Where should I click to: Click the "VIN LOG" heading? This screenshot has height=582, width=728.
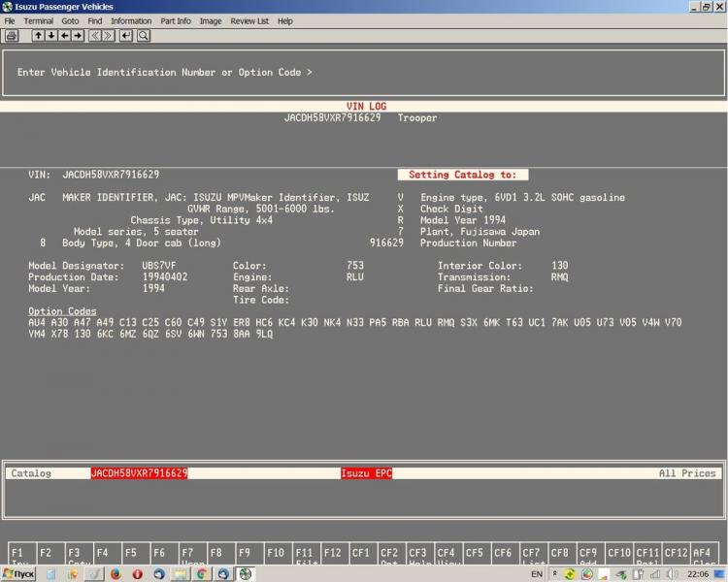pos(366,107)
